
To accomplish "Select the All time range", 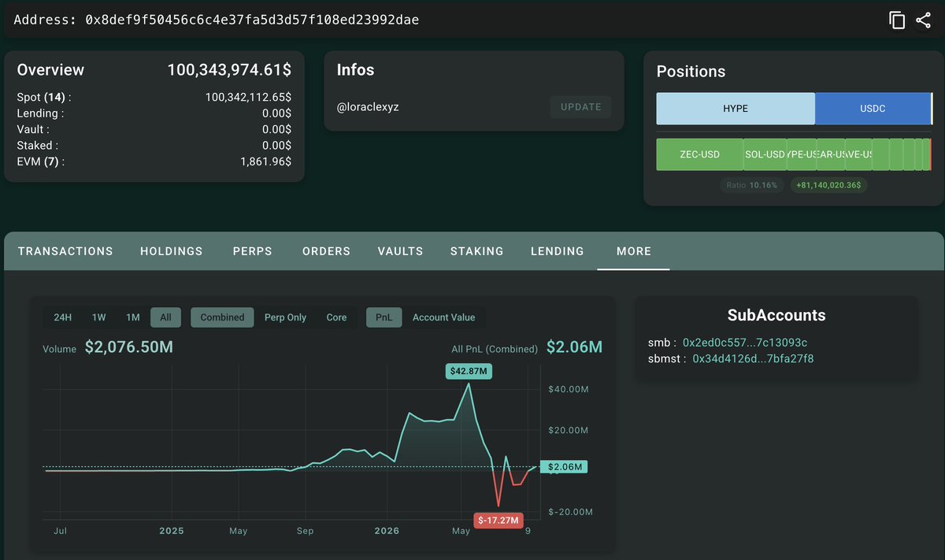I will pyautogui.click(x=165, y=317).
